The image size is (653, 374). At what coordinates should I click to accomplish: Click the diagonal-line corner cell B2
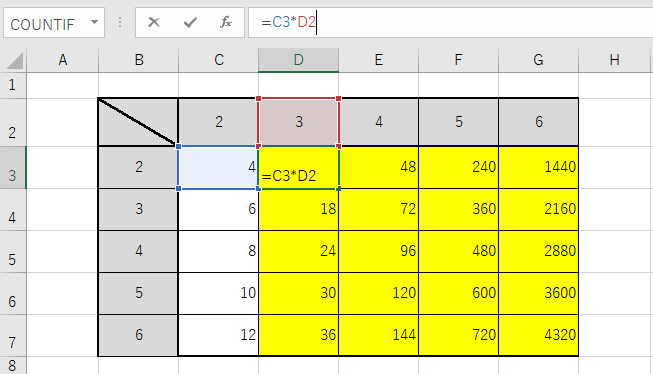click(138, 122)
